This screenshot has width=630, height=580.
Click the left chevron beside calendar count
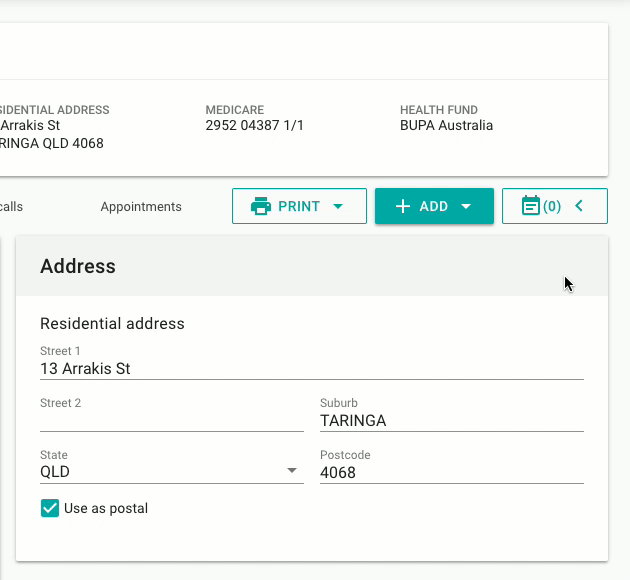(x=578, y=206)
